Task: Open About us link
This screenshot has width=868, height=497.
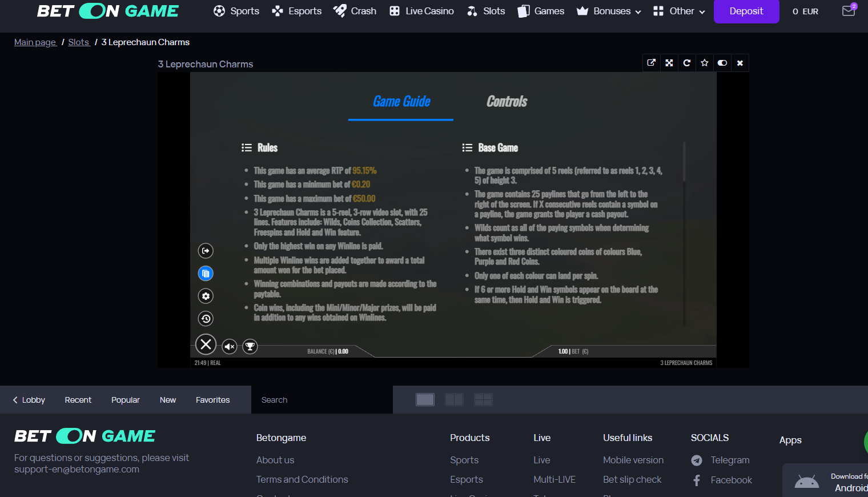Action: tap(275, 460)
